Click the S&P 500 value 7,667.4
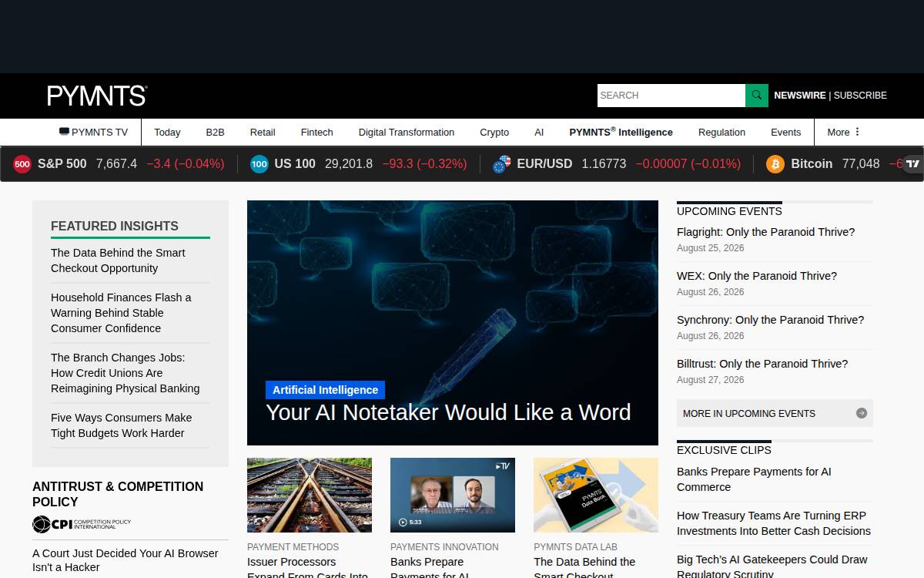This screenshot has width=924, height=578. (116, 163)
